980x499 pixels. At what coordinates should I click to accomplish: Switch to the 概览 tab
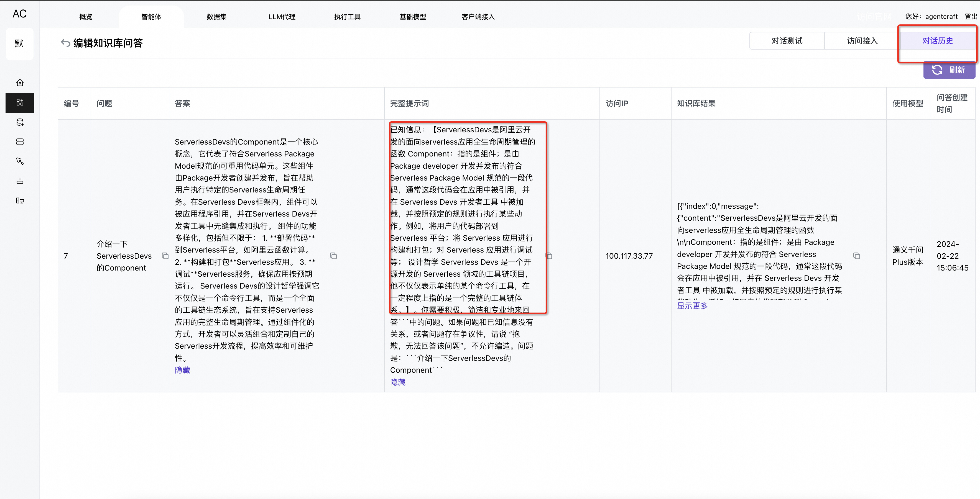click(86, 17)
